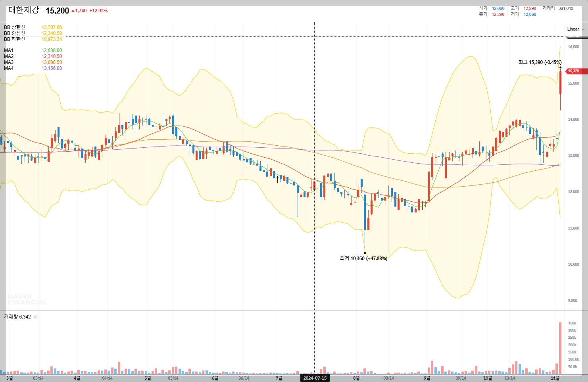Click the 350k volume axis label
This screenshot has height=382, width=588.
572,323
